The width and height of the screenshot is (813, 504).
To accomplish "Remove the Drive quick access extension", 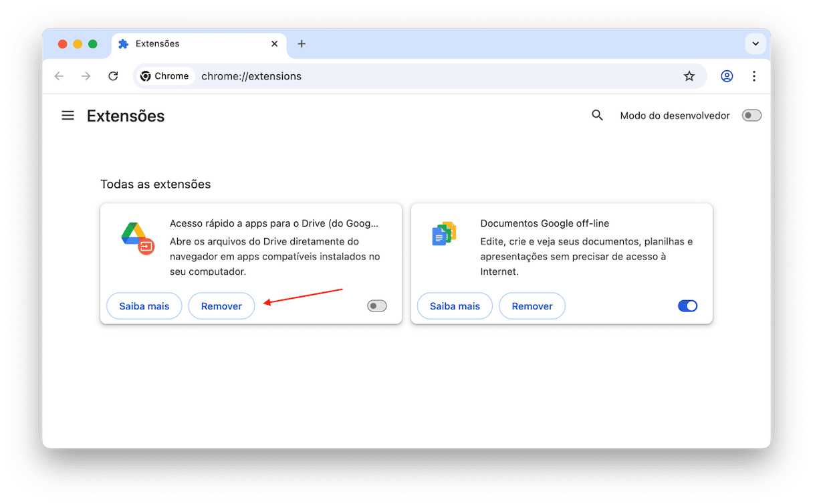I will click(221, 306).
